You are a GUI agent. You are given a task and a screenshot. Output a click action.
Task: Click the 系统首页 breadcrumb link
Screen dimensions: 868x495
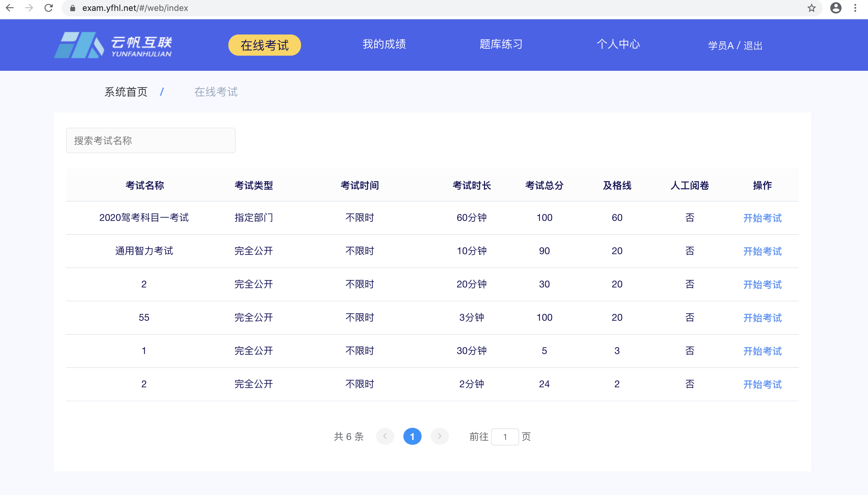pos(126,91)
